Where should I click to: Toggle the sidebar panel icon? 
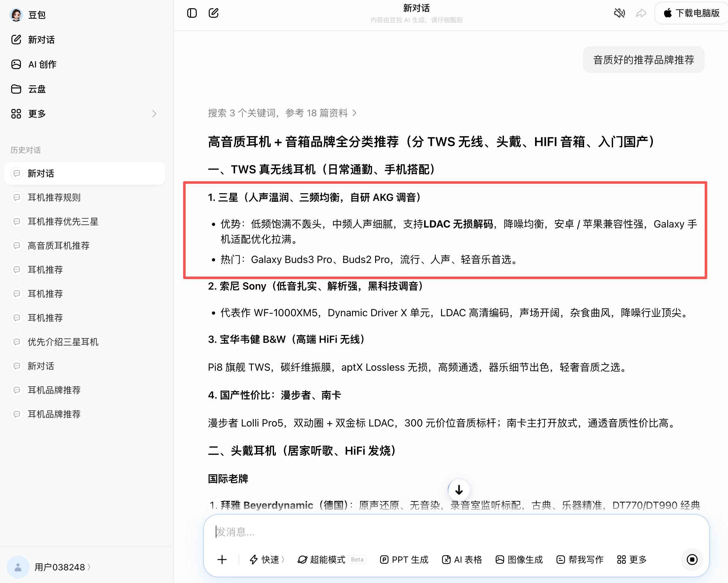point(192,13)
